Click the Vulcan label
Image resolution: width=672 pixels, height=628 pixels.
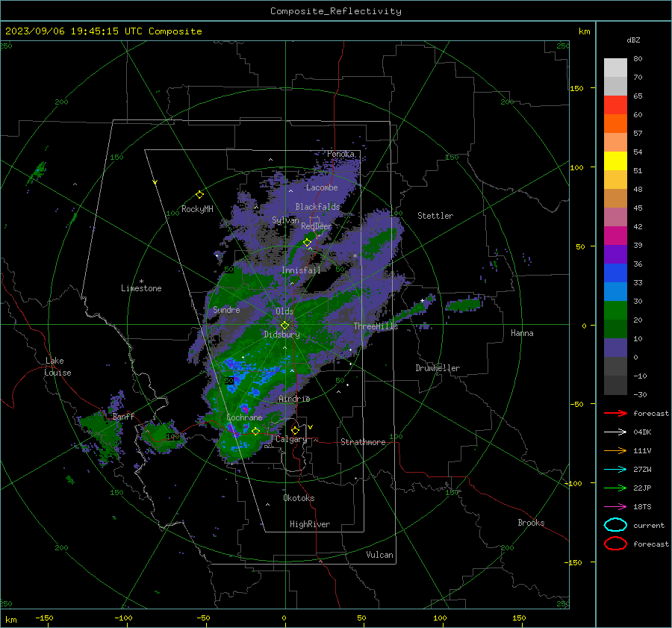(379, 555)
